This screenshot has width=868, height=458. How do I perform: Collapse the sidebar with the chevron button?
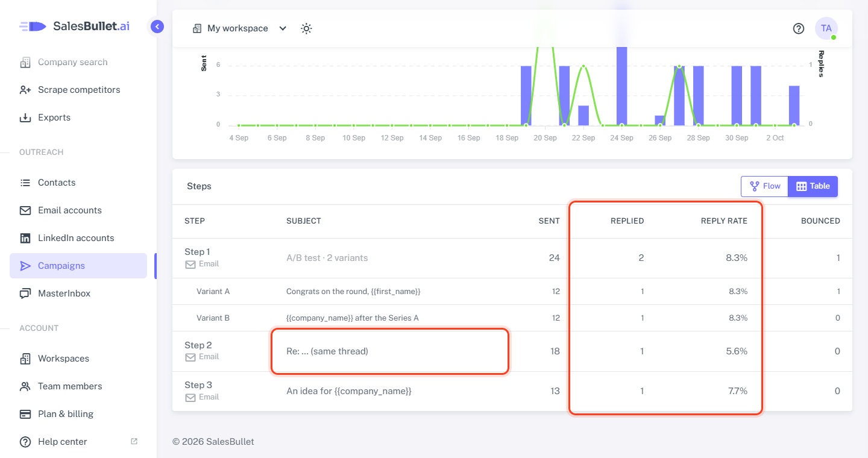pyautogui.click(x=157, y=27)
